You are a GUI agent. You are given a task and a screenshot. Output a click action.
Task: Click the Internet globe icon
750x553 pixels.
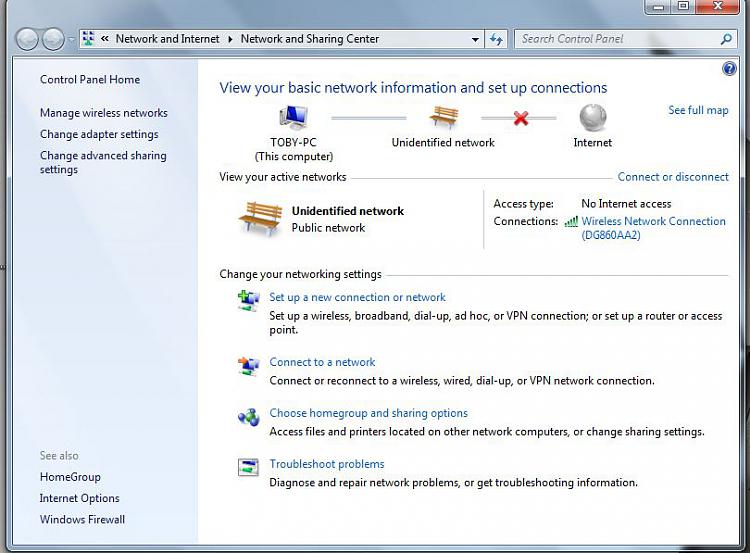pyautogui.click(x=593, y=118)
